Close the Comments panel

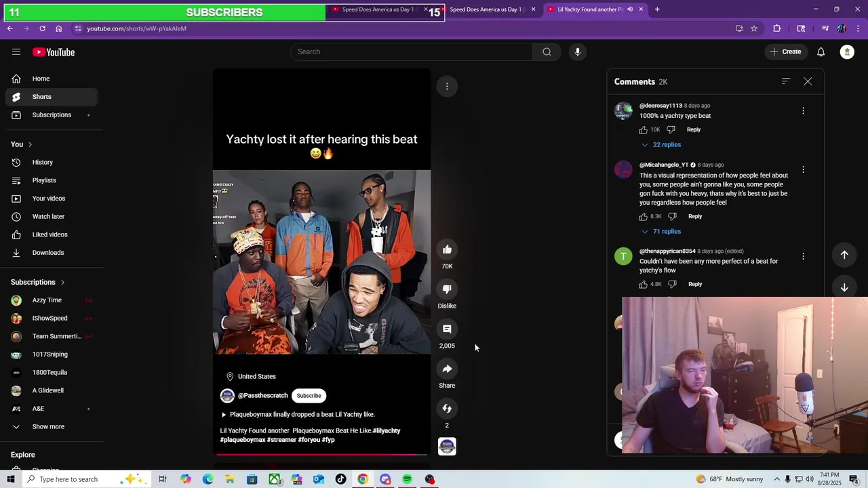[808, 81]
